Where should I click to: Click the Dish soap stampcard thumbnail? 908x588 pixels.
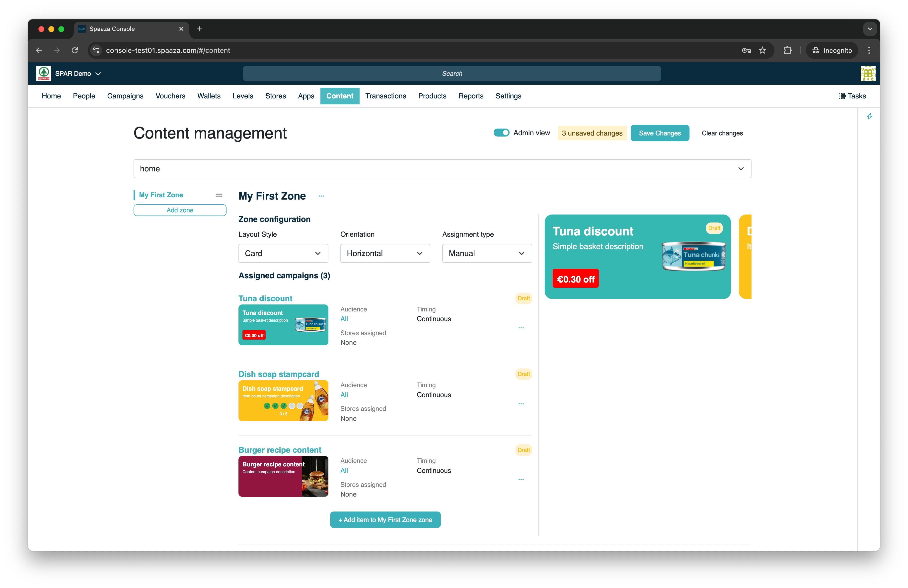coord(283,401)
